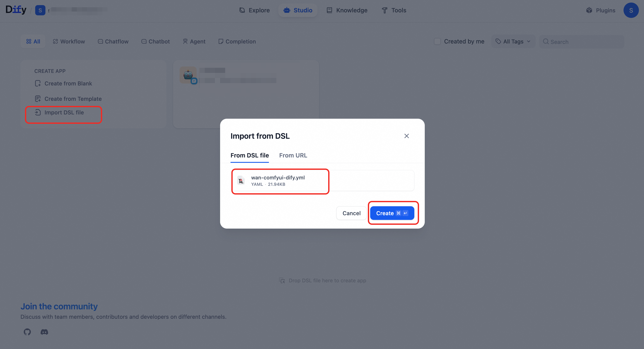
Task: Click the Dify logo
Action: click(16, 10)
